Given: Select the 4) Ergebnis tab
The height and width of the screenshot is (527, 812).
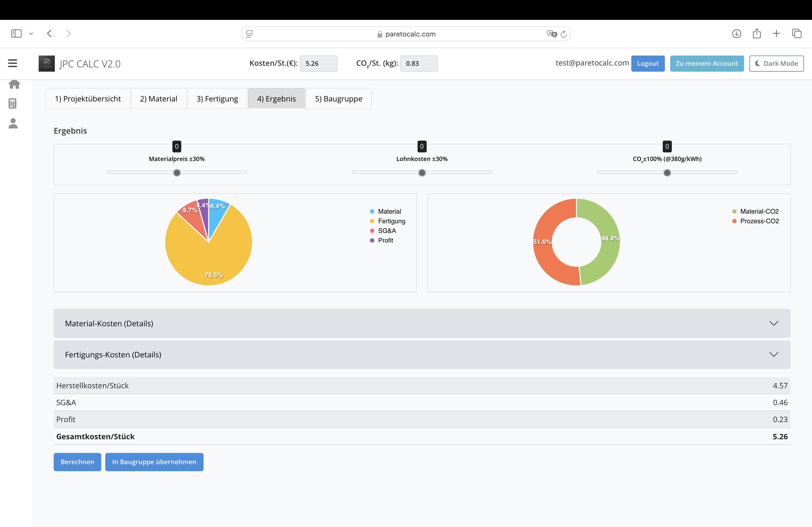Looking at the screenshot, I should point(276,98).
